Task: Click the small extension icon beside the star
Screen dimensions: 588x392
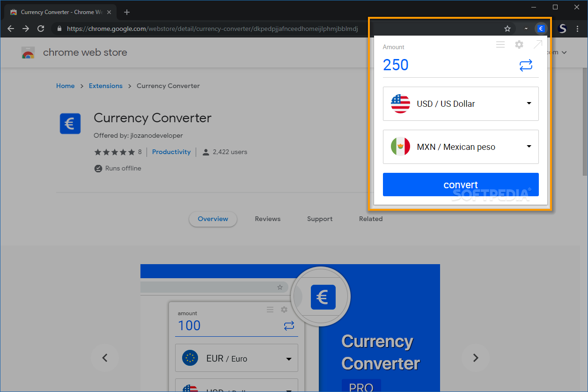Action: pyautogui.click(x=526, y=29)
